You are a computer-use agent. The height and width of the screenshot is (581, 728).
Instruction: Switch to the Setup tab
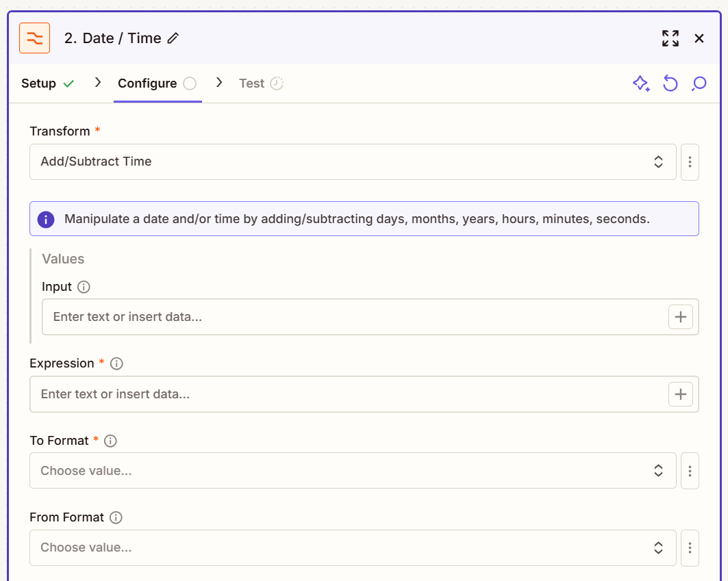coord(39,83)
